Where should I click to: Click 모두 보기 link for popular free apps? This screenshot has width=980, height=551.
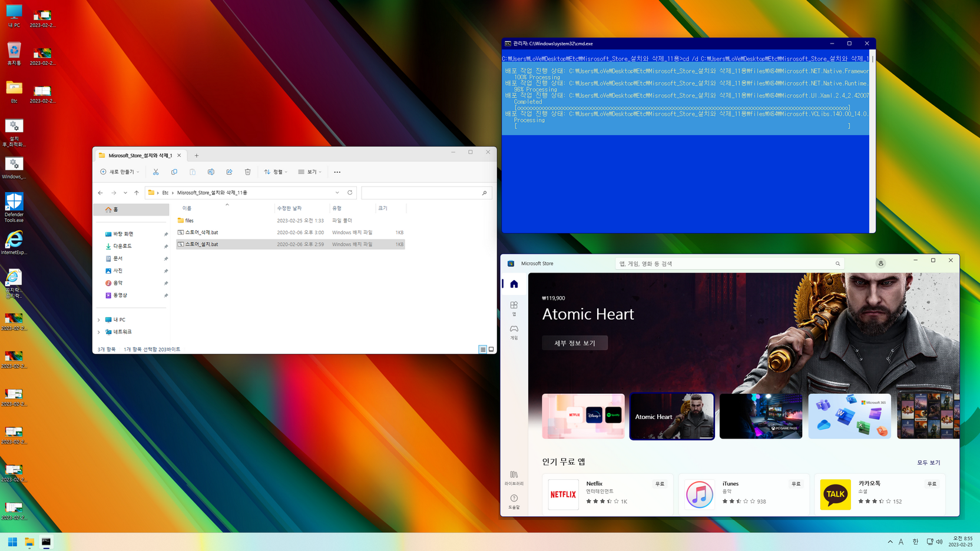tap(928, 463)
